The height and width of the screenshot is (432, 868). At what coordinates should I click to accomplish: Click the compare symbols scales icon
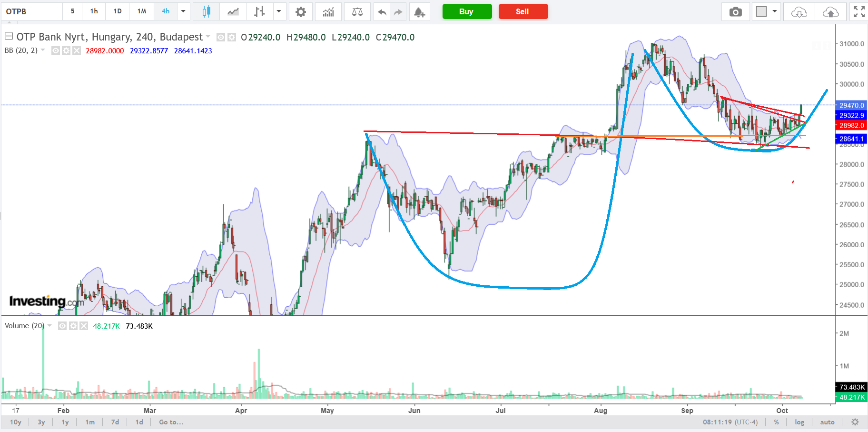pos(357,12)
